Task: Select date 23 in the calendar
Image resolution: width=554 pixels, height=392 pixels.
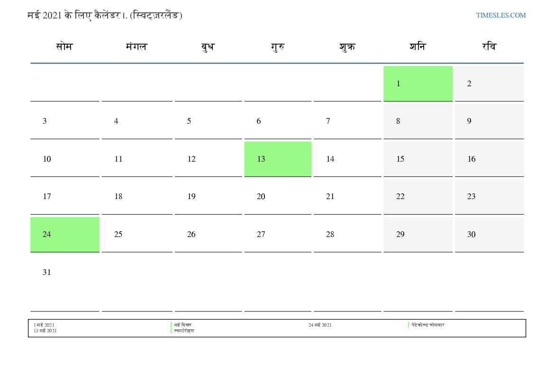Action: click(x=490, y=197)
